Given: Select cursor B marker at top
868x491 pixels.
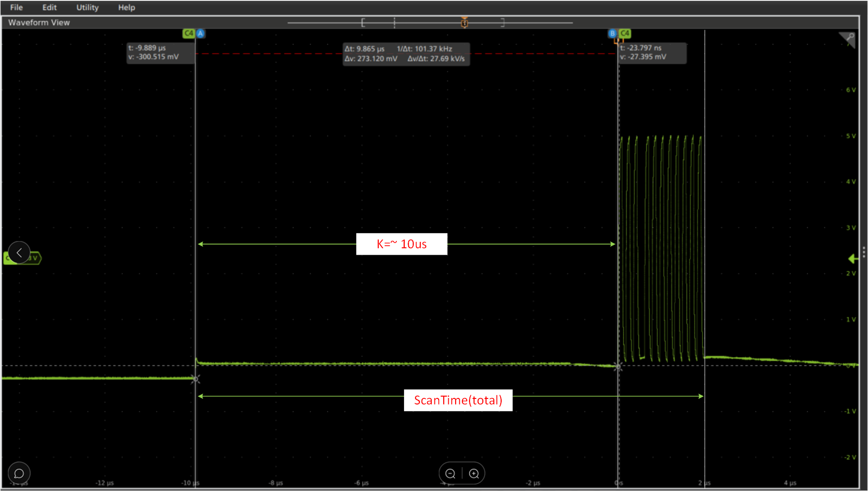Looking at the screenshot, I should pos(612,33).
